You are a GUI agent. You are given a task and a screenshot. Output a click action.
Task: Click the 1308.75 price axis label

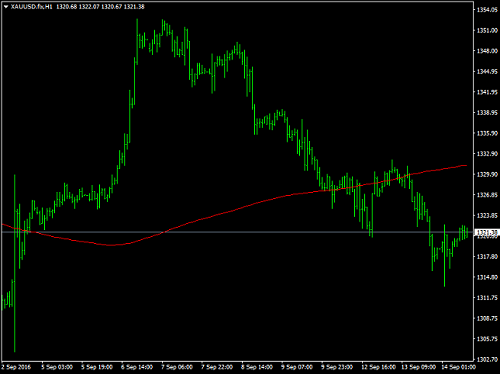click(x=487, y=318)
